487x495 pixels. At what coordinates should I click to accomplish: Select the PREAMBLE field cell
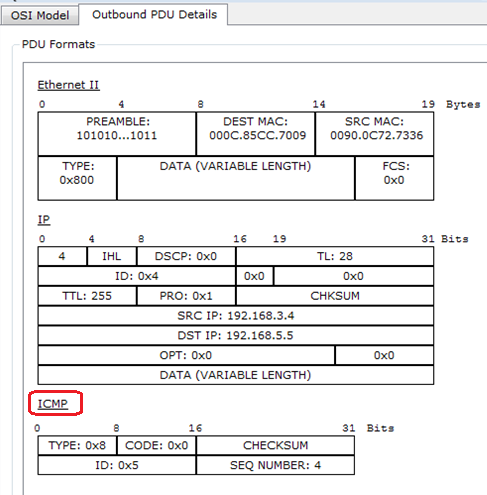pyautogui.click(x=117, y=134)
